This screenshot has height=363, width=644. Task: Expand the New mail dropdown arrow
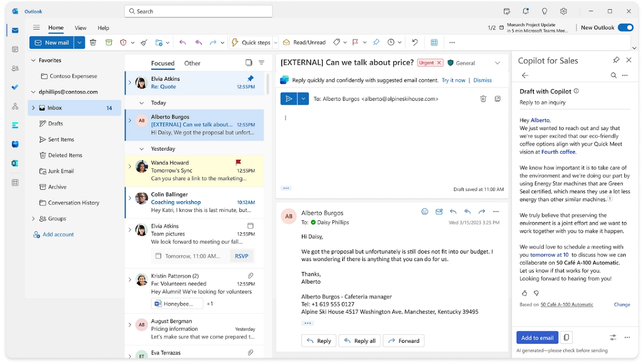coord(79,42)
